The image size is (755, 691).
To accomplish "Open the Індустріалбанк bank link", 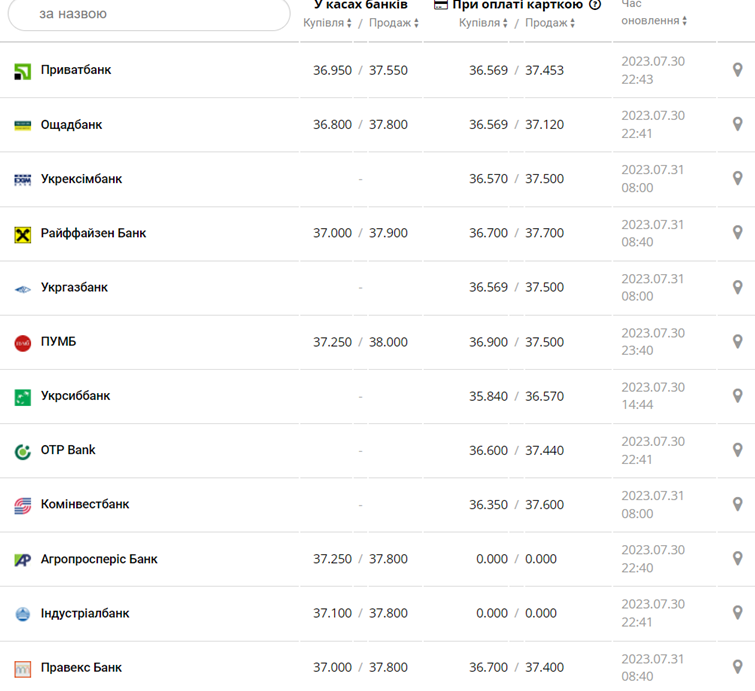I will pos(85,613).
